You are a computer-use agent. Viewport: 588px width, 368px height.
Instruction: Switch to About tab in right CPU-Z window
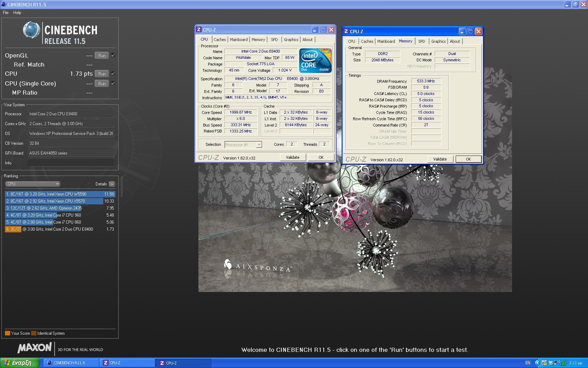[x=455, y=41]
